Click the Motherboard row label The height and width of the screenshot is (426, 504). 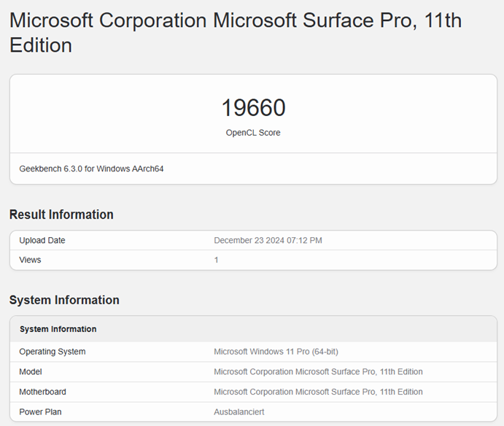(x=42, y=392)
